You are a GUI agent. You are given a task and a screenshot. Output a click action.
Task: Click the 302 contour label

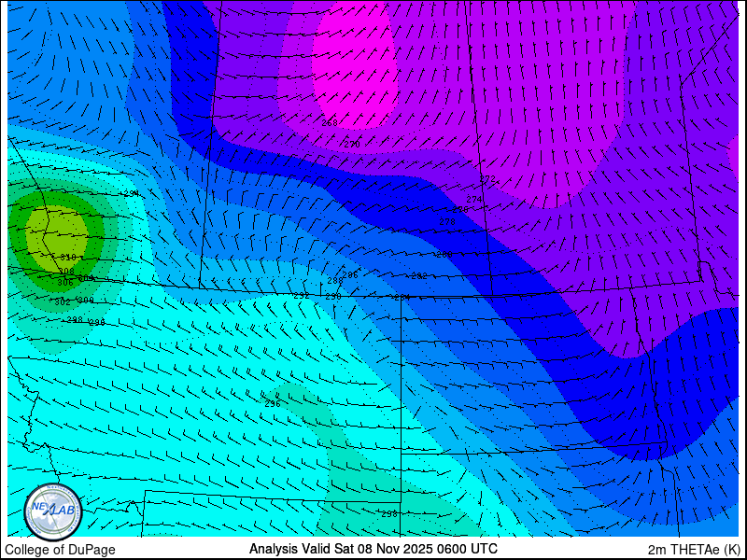coord(63,301)
